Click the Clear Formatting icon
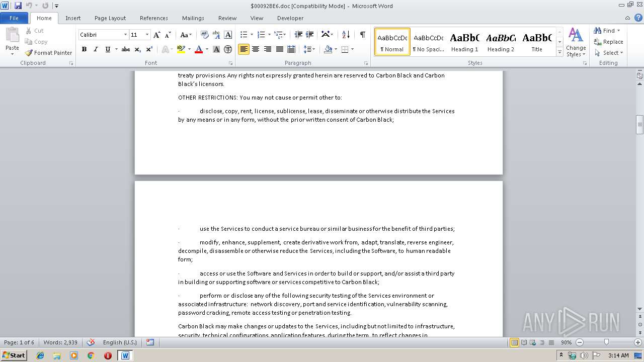Viewport: 644px width, 362px height. [x=204, y=35]
